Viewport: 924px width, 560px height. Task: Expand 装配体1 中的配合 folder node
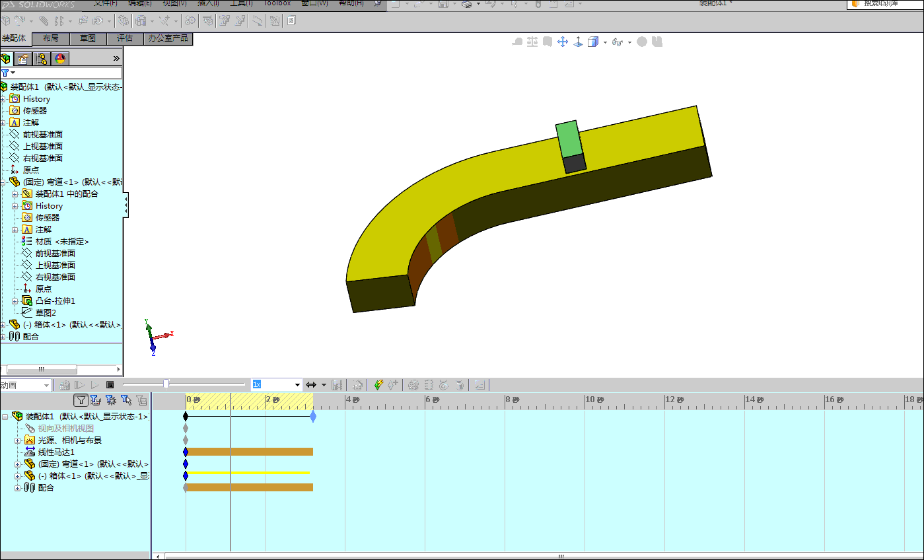[15, 194]
